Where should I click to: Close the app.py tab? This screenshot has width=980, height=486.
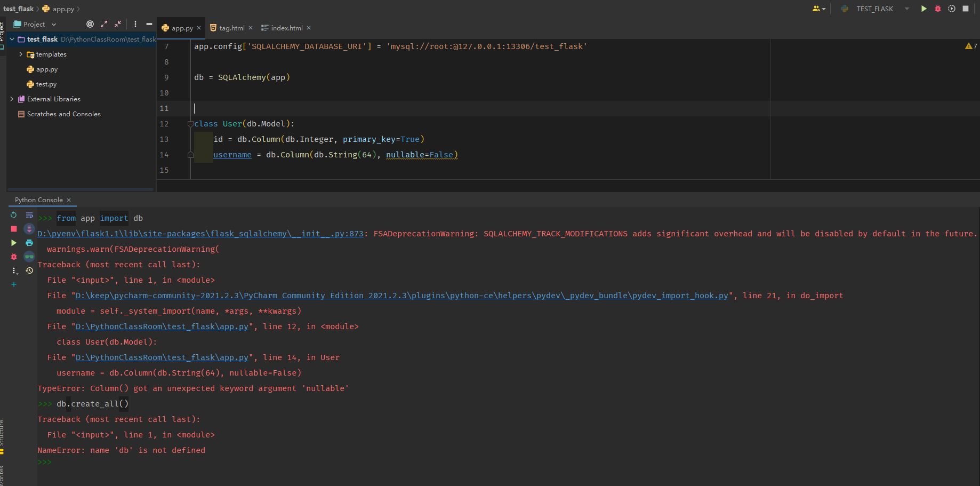[x=199, y=28]
